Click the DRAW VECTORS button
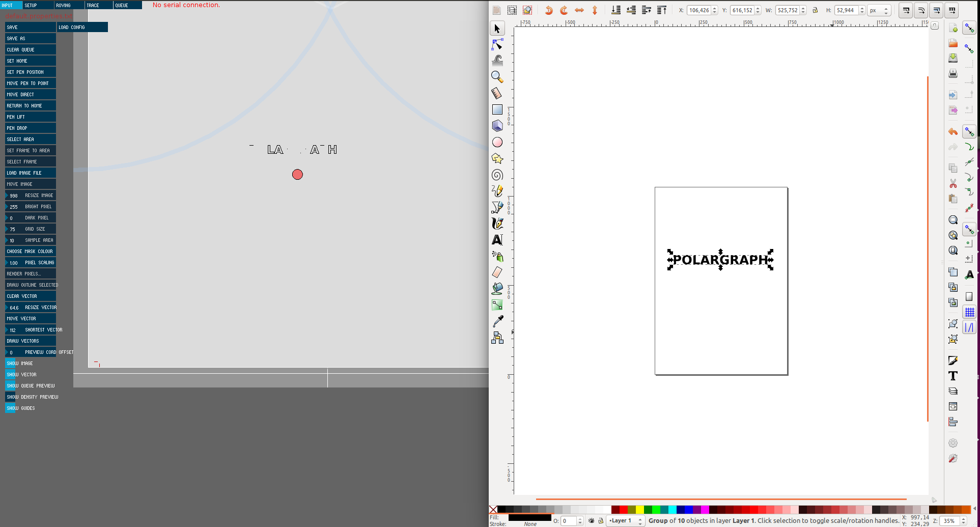The width and height of the screenshot is (980, 527). pos(30,341)
